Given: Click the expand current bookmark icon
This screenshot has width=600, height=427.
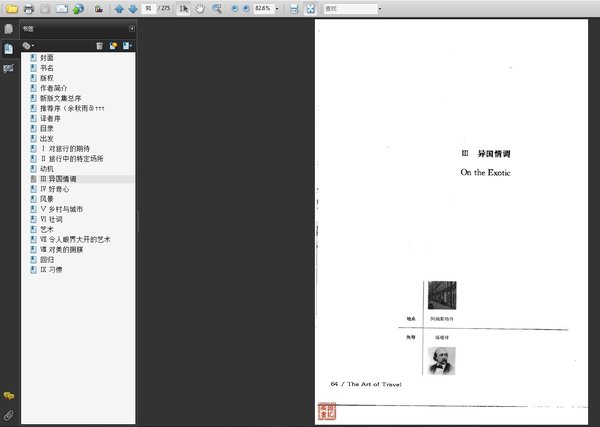Looking at the screenshot, I should (x=127, y=46).
